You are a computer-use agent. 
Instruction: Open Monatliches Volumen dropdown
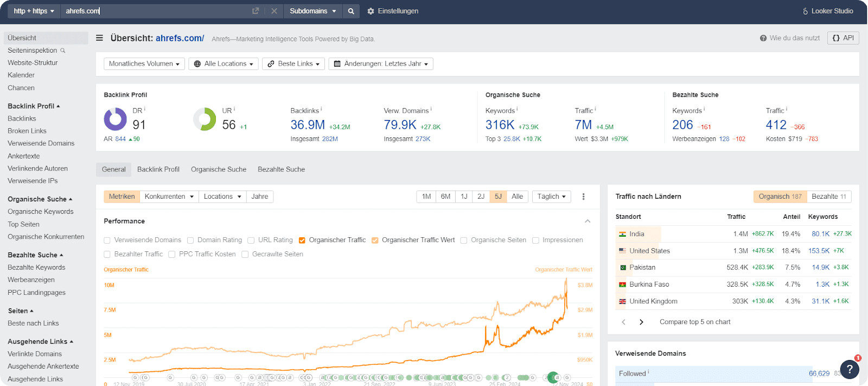click(x=144, y=64)
